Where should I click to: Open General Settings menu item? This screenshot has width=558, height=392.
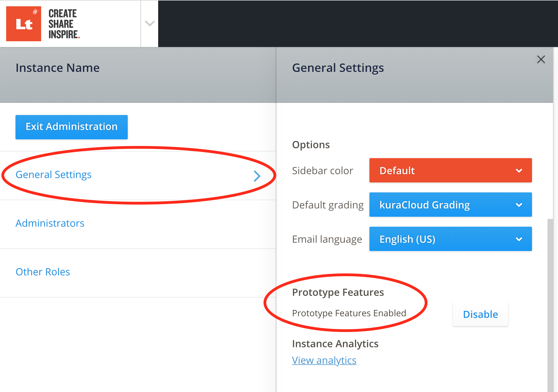click(54, 175)
